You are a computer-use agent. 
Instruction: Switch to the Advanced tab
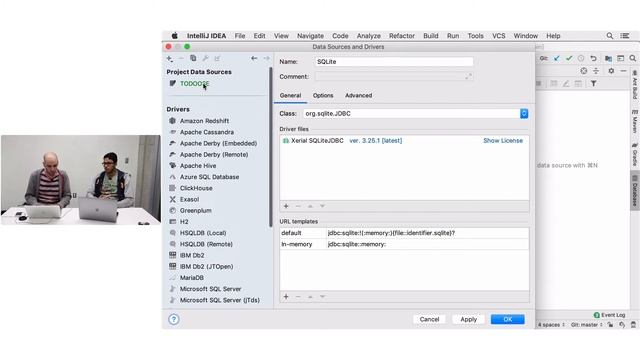coord(358,96)
